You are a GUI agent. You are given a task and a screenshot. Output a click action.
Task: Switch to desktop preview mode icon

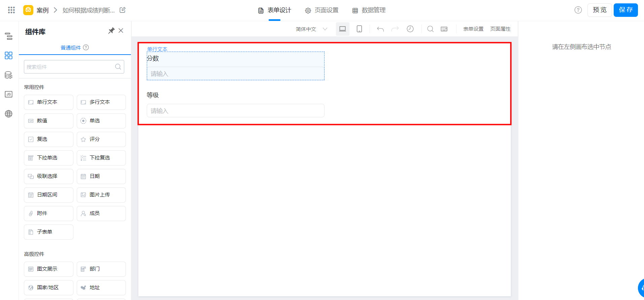click(x=343, y=29)
